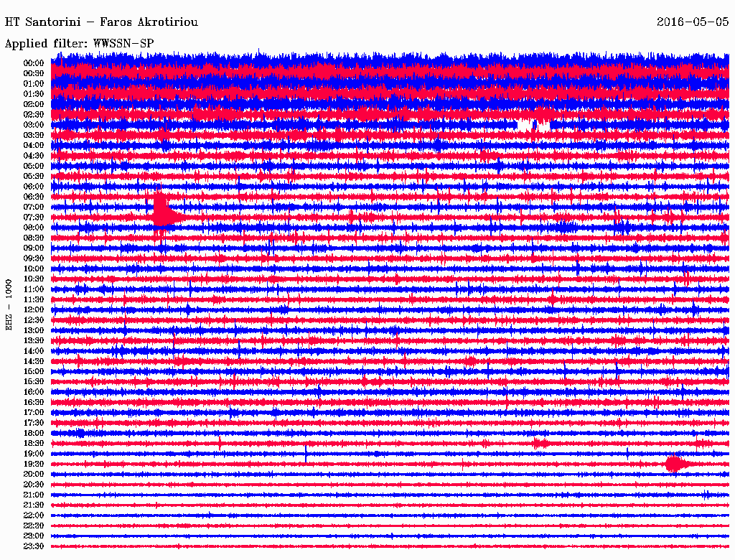Image resolution: width=735 pixels, height=560 pixels.
Task: Select the 00:00 time label
Action: point(34,63)
